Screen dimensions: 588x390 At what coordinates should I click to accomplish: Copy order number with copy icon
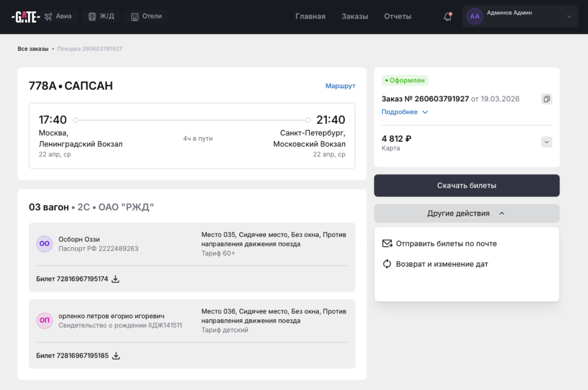546,99
